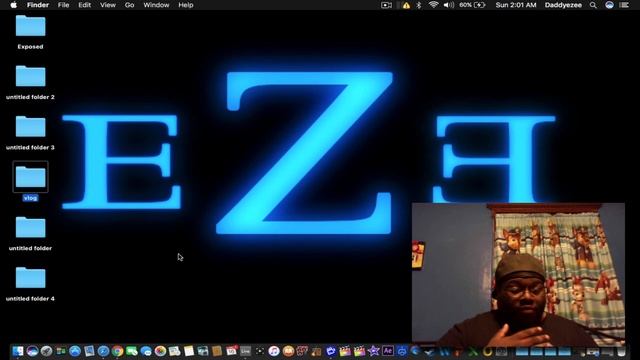
Task: Open Photos app in the Dock
Action: pos(160,351)
